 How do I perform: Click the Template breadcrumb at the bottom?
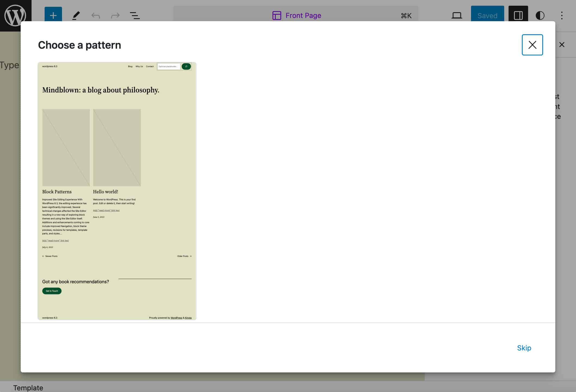pyautogui.click(x=28, y=388)
